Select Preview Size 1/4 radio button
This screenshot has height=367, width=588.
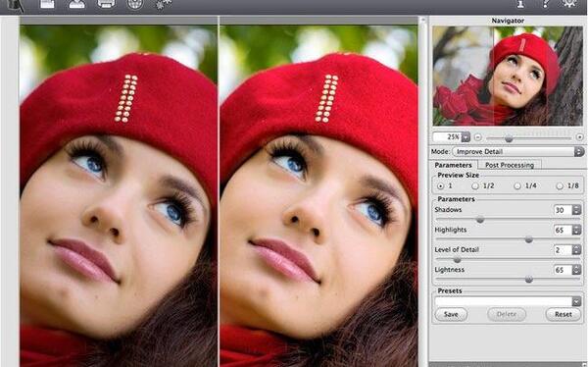click(517, 185)
